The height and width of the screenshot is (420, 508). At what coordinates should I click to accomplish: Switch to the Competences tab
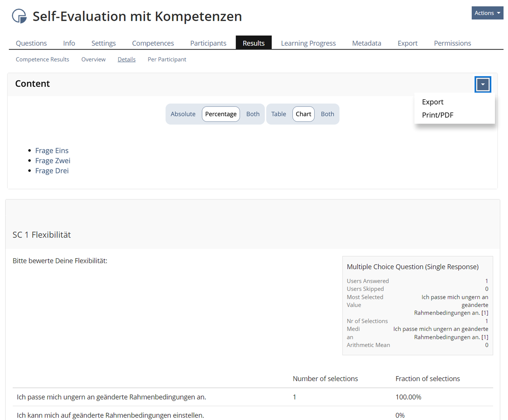pos(153,43)
